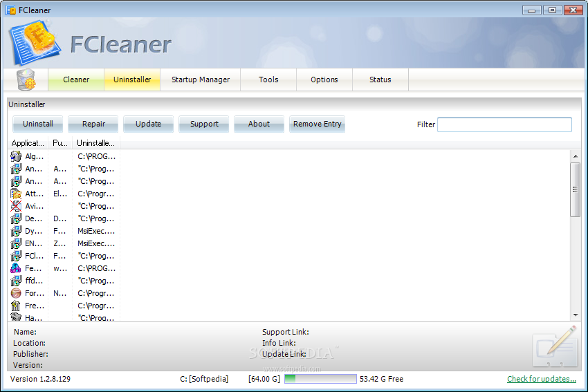The height and width of the screenshot is (392, 588).
Task: Click the About button
Action: click(259, 124)
